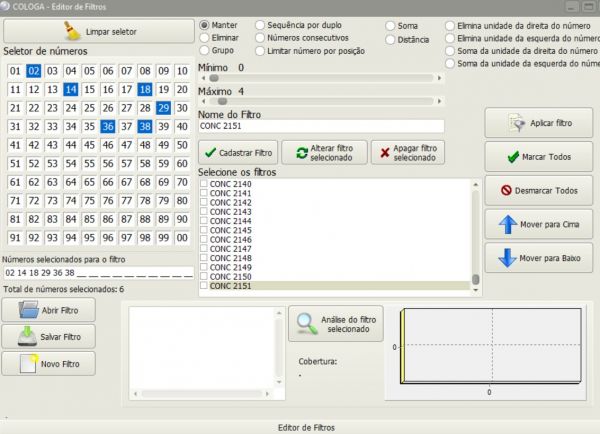Image resolution: width=600 pixels, height=434 pixels.
Task: Click the filter list scroll-up arrow
Action: tap(476, 184)
